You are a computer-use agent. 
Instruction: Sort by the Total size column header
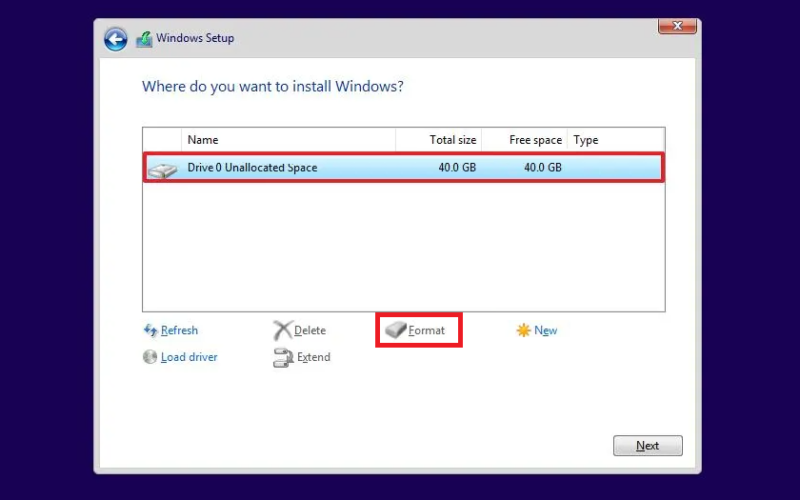pyautogui.click(x=439, y=140)
